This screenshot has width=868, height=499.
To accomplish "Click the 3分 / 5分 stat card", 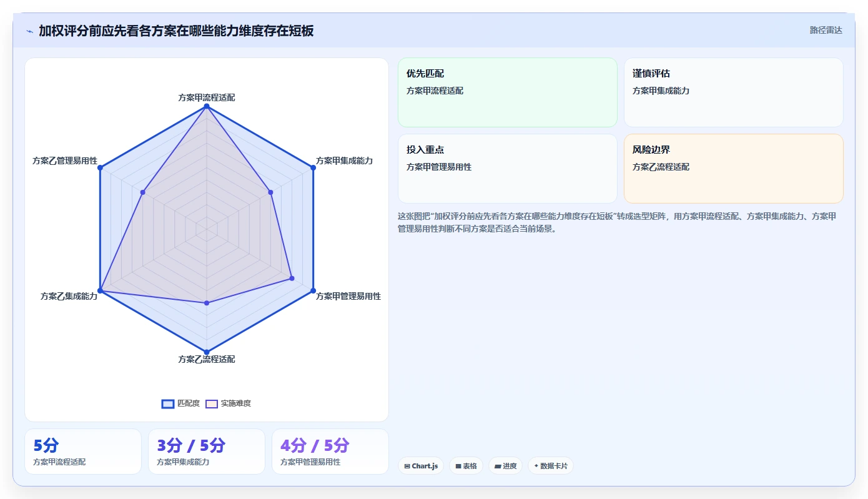I will pos(207,452).
